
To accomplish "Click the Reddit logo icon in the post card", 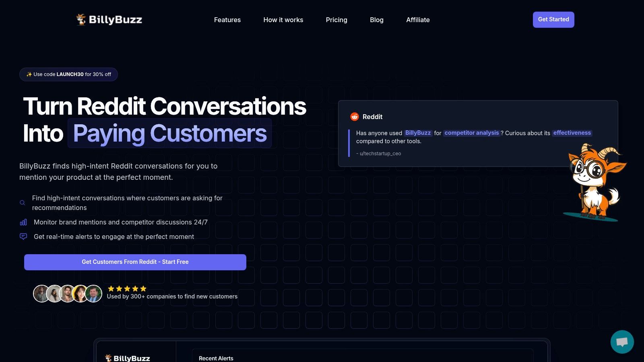I will (x=355, y=117).
